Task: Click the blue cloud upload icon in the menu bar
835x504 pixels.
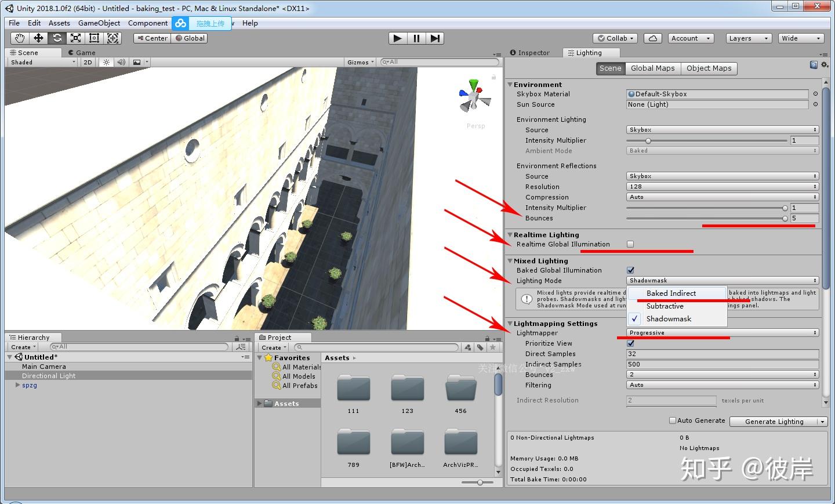Action: pyautogui.click(x=181, y=23)
